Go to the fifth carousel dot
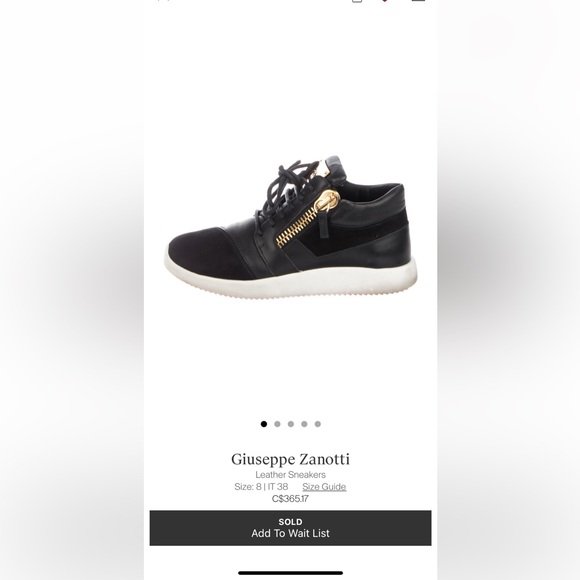The image size is (580, 580). pos(318,424)
